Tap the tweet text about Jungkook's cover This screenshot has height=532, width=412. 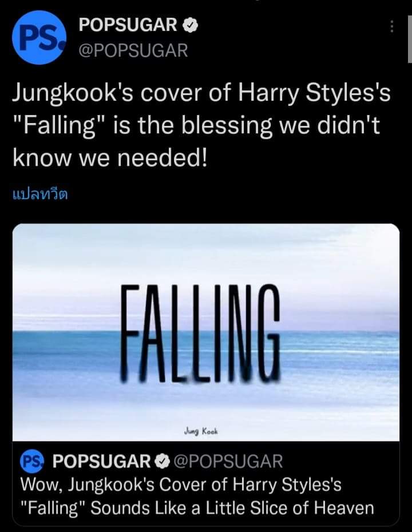click(201, 125)
